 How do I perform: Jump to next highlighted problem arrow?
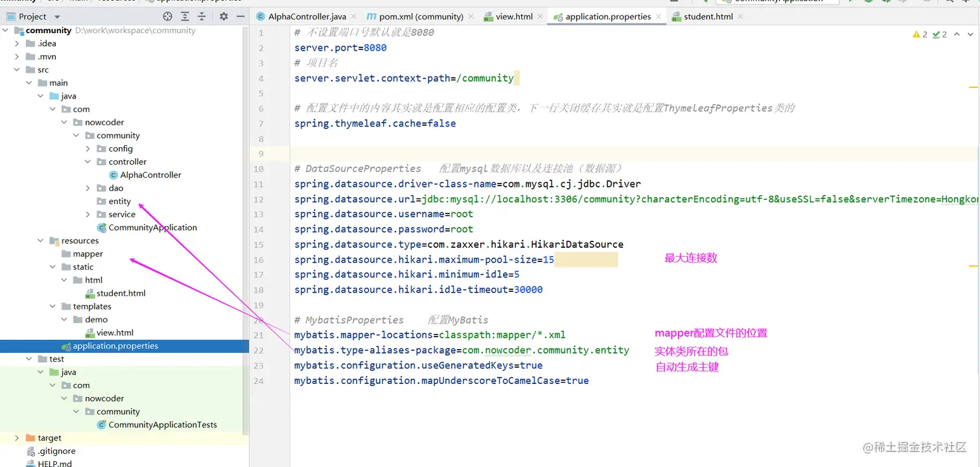pyautogui.click(x=970, y=34)
